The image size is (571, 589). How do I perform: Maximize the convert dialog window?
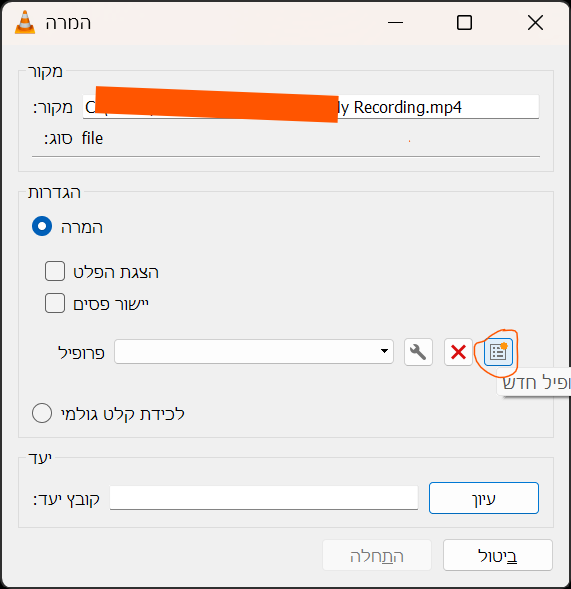coord(464,23)
